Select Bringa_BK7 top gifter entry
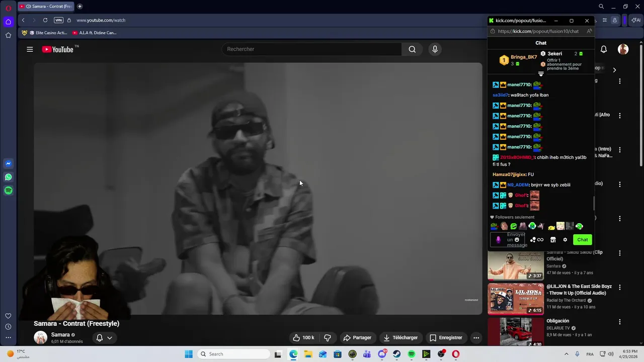Image resolution: width=644 pixels, height=362 pixels. (x=518, y=60)
